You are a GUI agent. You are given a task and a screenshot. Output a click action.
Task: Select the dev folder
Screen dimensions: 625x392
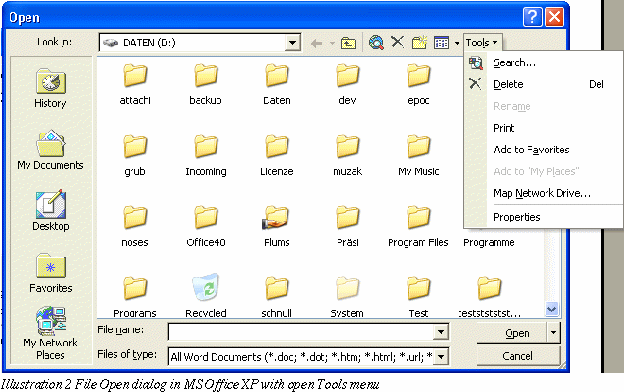[348, 84]
